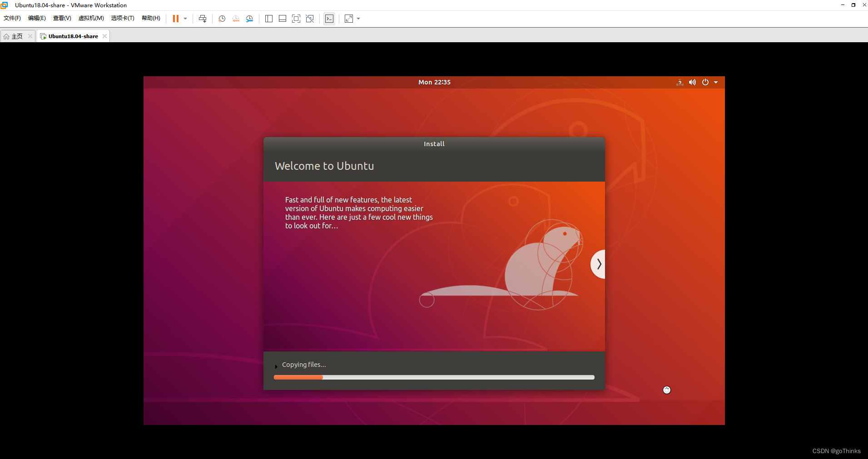Expand the Copying files details triangle
This screenshot has height=459, width=868.
pyautogui.click(x=276, y=366)
